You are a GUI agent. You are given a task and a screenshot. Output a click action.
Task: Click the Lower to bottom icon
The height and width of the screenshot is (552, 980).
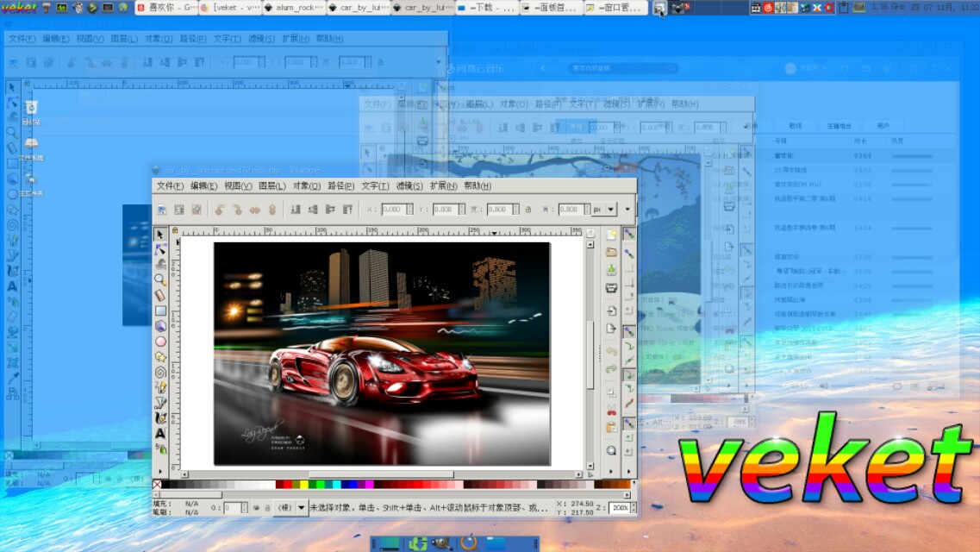pos(296,210)
